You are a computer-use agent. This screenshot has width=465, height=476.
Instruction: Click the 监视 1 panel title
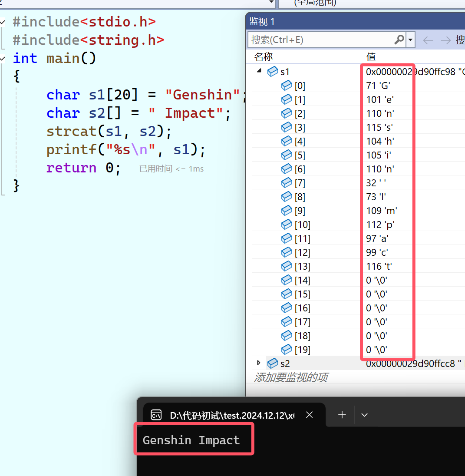(x=262, y=22)
